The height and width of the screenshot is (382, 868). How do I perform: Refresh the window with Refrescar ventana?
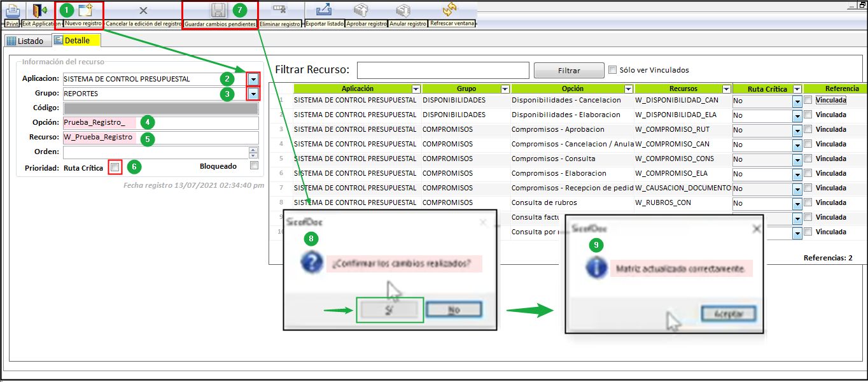451,10
